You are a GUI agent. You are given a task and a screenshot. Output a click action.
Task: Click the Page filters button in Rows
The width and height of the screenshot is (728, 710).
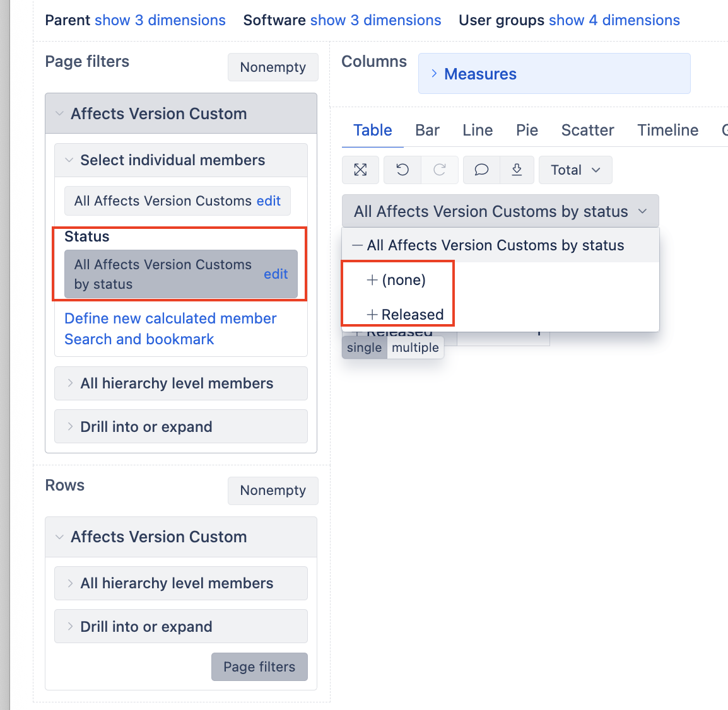259,666
